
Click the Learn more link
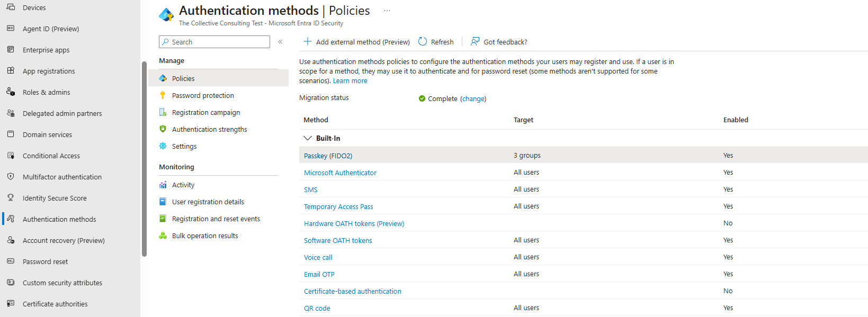pyautogui.click(x=350, y=81)
